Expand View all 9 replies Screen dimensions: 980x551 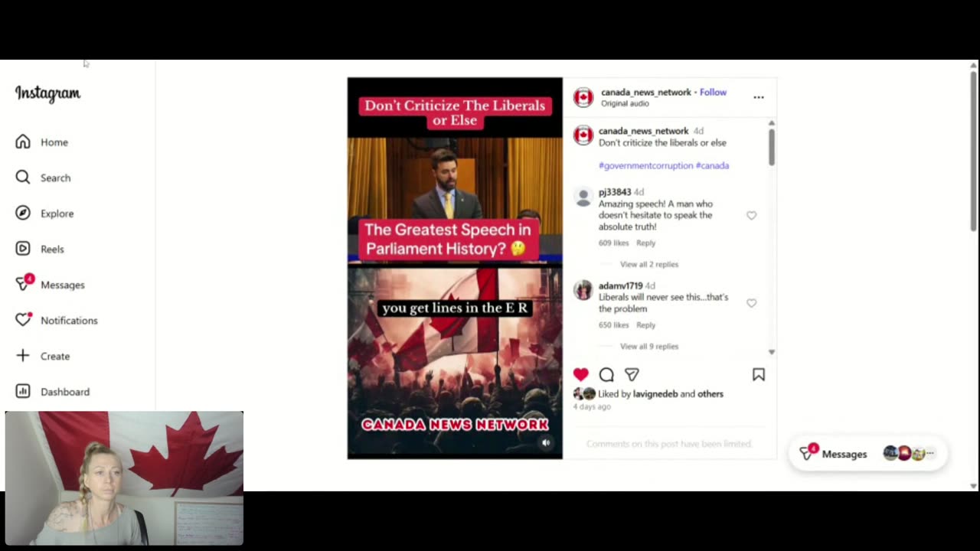click(x=649, y=346)
